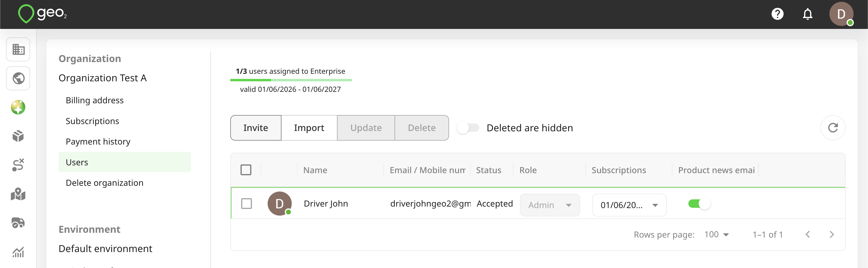Sort by the Status column header
The width and height of the screenshot is (868, 268).
[x=489, y=170]
